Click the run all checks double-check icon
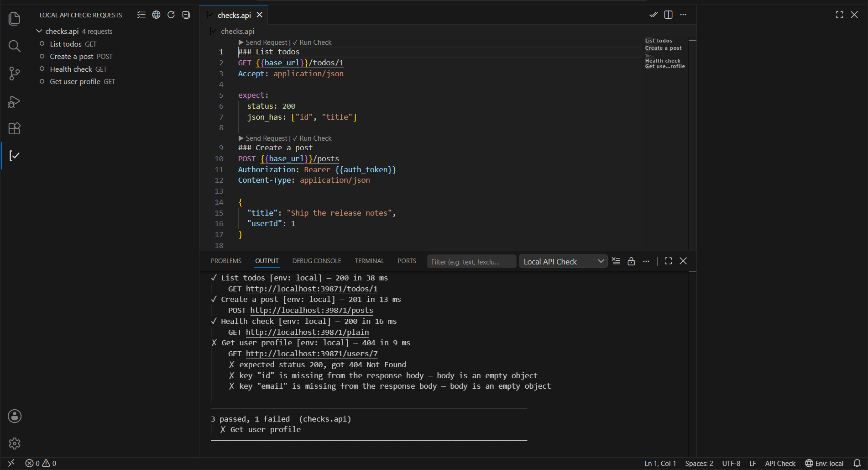Viewport: 868px width, 470px height. coord(654,15)
